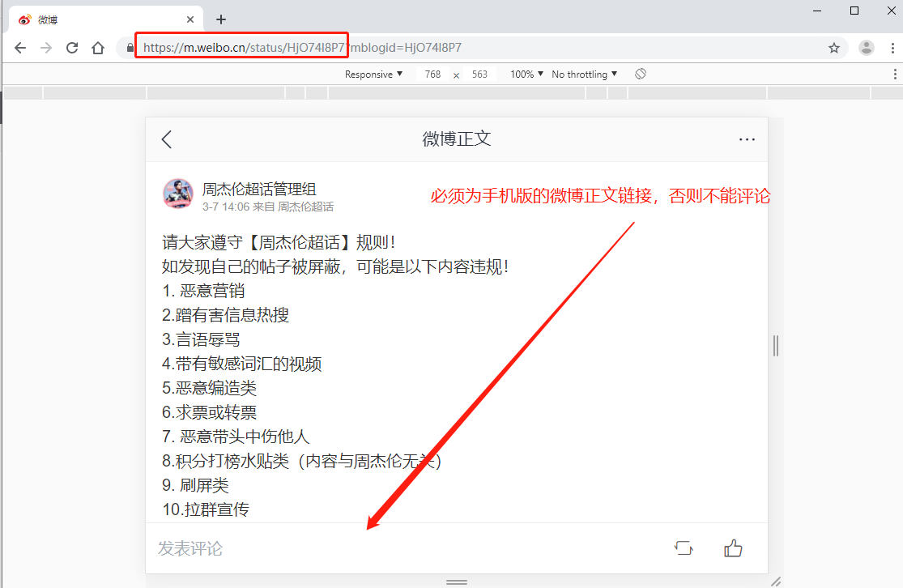903x588 pixels.
Task: Open the browser home page
Action: point(98,48)
